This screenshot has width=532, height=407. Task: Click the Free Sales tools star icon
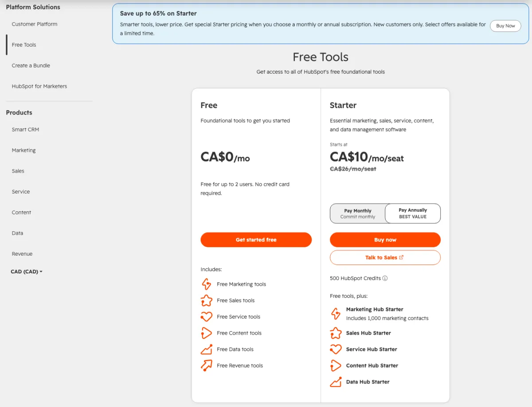(206, 300)
